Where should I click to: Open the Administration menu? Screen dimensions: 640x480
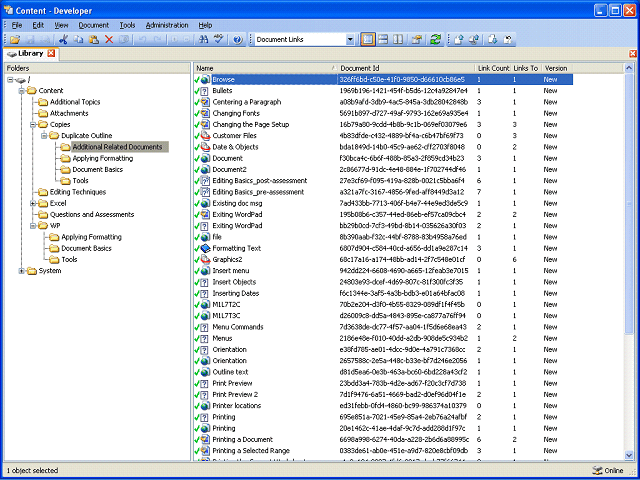click(167, 25)
